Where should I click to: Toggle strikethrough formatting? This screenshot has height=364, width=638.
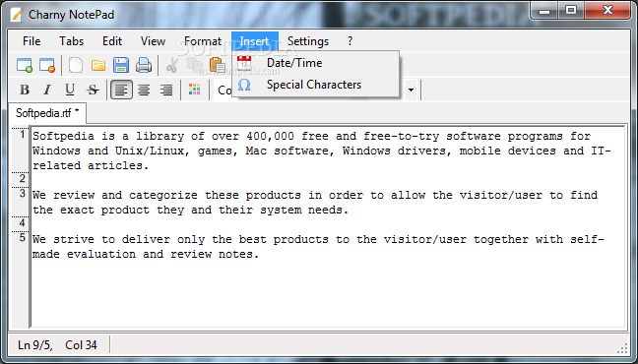click(93, 90)
